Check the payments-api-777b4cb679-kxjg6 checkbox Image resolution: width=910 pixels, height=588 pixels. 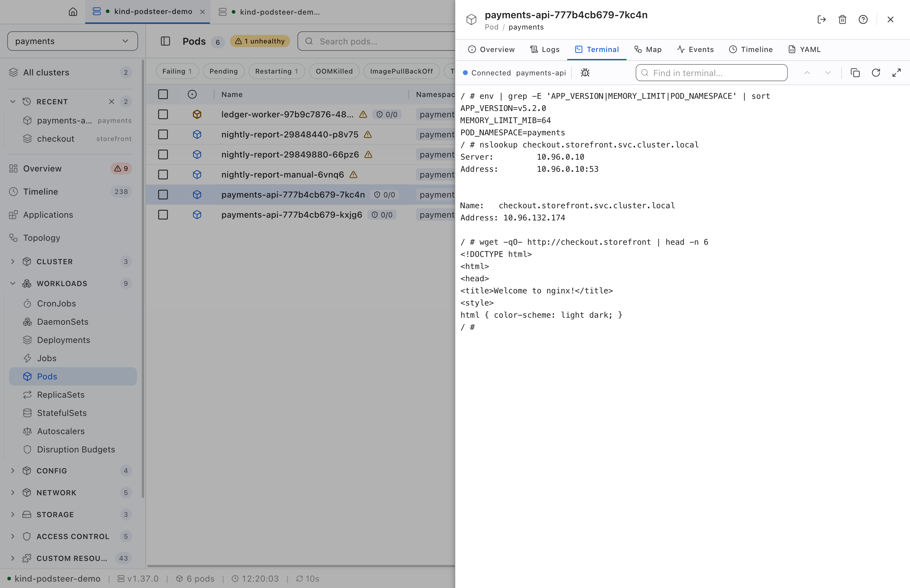(163, 215)
